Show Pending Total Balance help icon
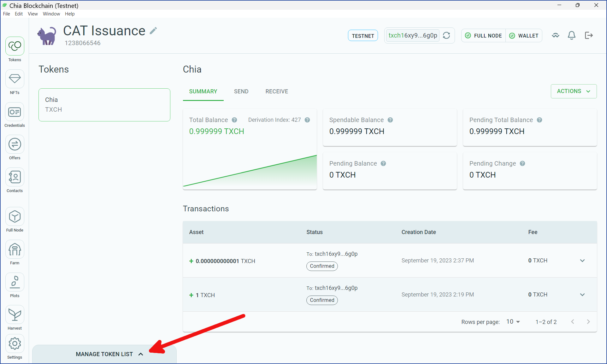 click(x=539, y=120)
